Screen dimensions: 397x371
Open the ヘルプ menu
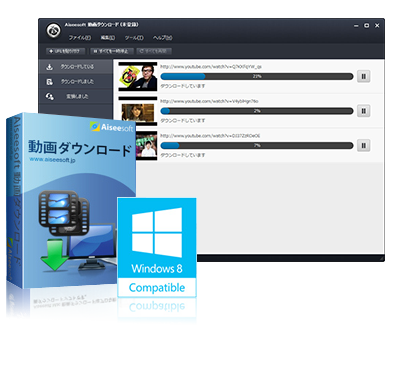pos(163,38)
